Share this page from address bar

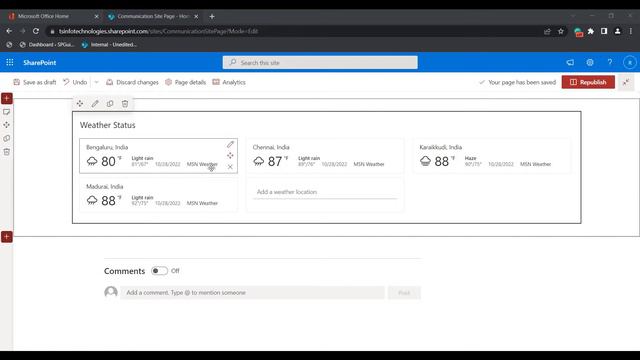point(547,31)
